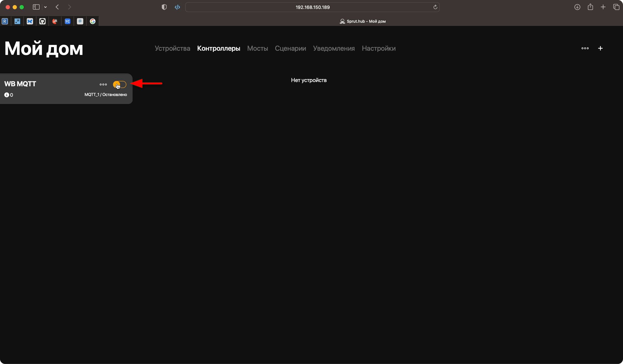
Task: Click the developer tools code icon
Action: 177,7
